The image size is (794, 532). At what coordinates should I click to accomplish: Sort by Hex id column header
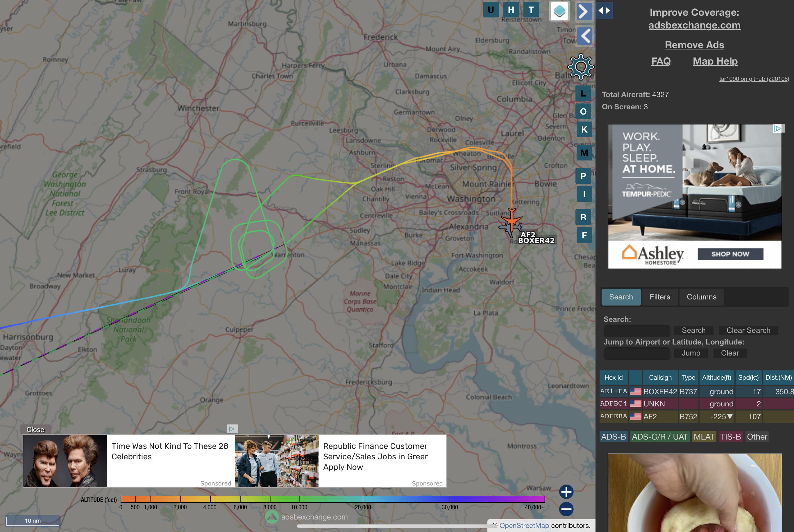tap(614, 378)
